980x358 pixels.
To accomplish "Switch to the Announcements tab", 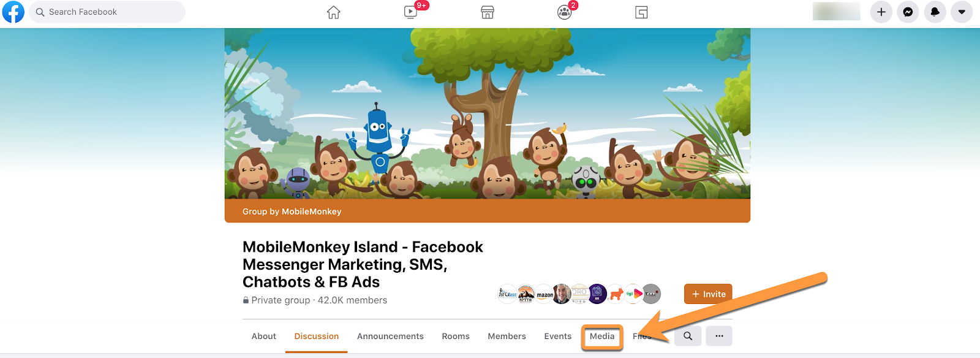I will tap(390, 337).
